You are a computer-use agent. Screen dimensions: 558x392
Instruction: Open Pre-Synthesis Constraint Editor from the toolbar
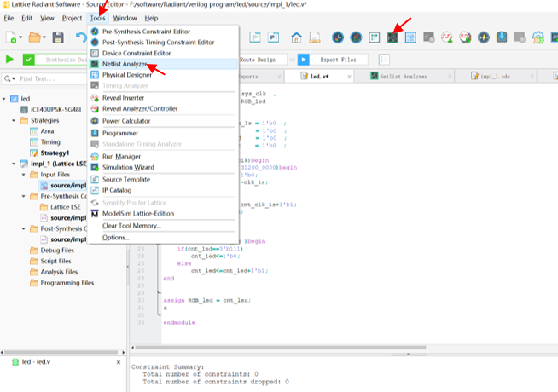[338, 37]
